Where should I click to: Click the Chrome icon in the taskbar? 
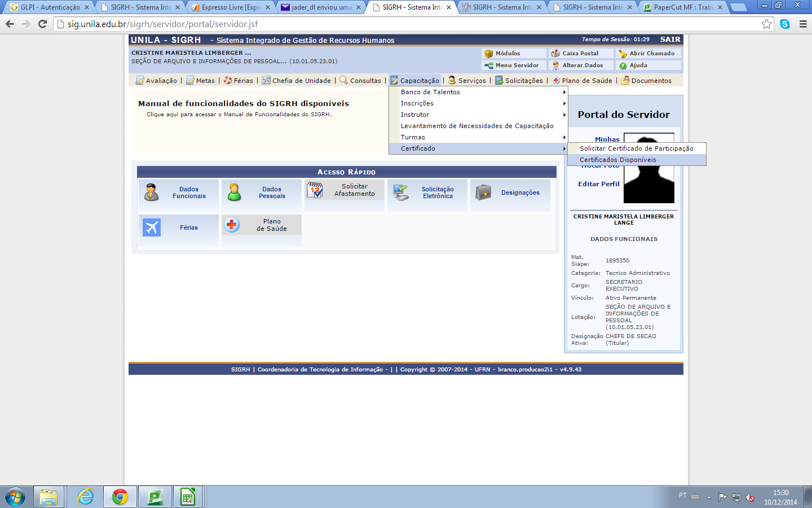pos(120,497)
